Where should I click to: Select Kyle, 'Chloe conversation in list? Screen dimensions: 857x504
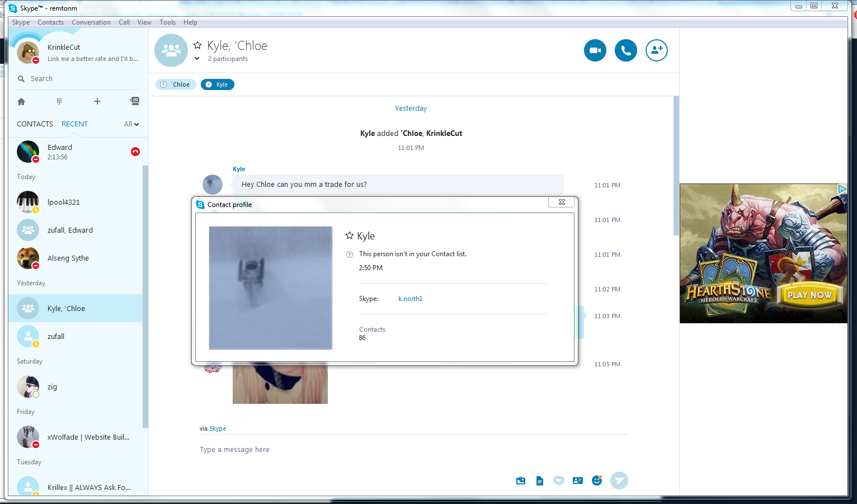[x=76, y=308]
